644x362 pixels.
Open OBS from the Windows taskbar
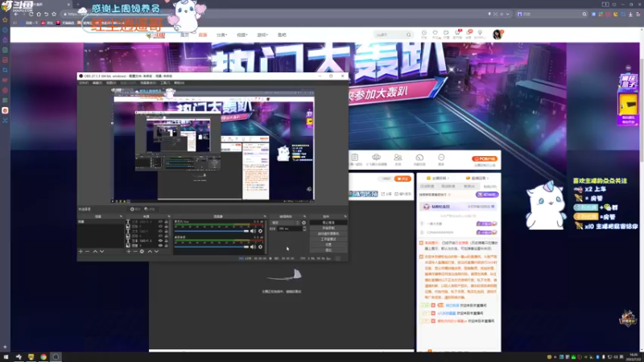point(56,357)
